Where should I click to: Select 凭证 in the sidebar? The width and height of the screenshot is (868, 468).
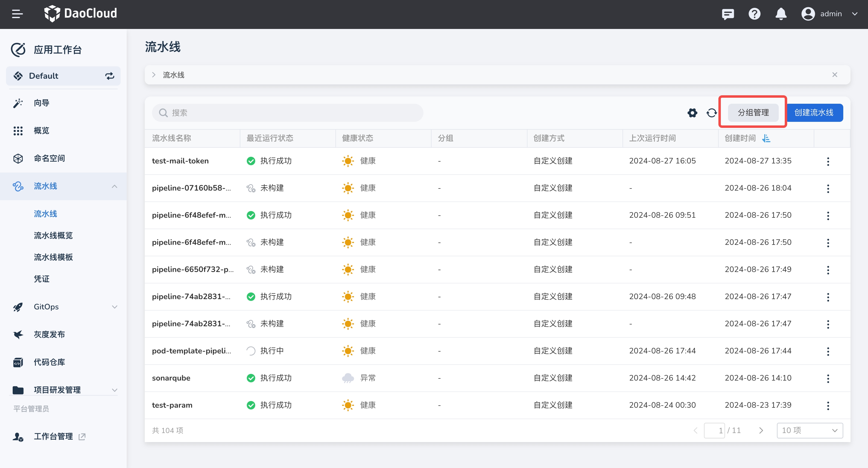41,279
